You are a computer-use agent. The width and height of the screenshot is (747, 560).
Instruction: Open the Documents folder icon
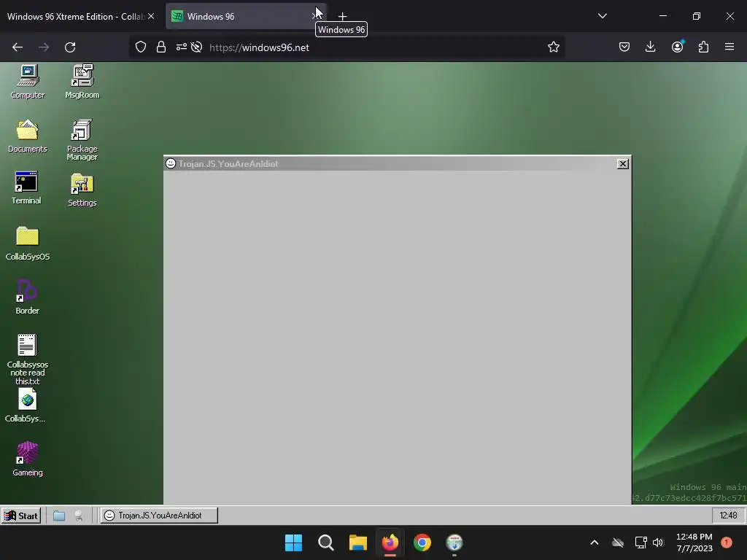click(x=28, y=136)
